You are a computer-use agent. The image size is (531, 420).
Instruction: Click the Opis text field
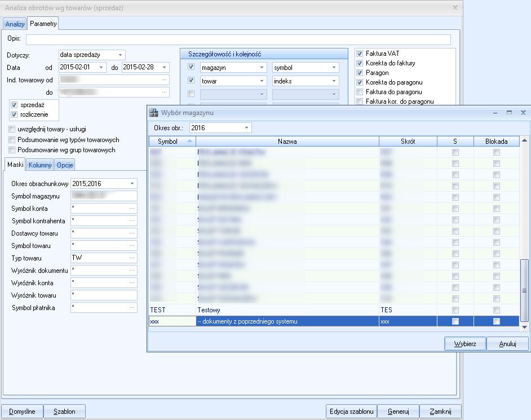tap(238, 39)
